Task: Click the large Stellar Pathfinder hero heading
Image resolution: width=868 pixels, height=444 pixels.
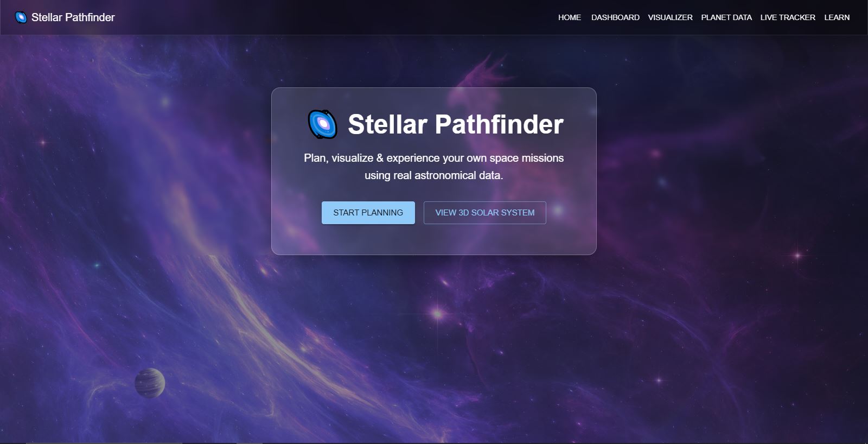Action: pos(456,124)
